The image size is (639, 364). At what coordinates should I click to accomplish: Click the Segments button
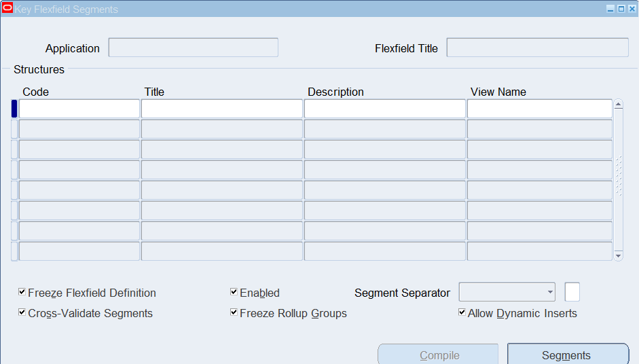pyautogui.click(x=568, y=354)
